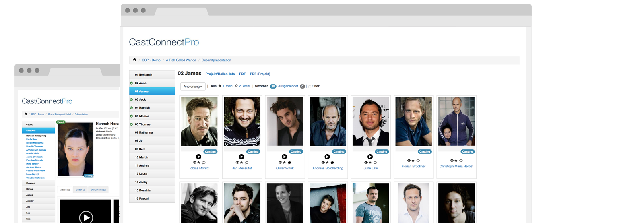Screen dimensions: 644x223
Task: Enable the Filter checkbox
Action: coord(310,86)
